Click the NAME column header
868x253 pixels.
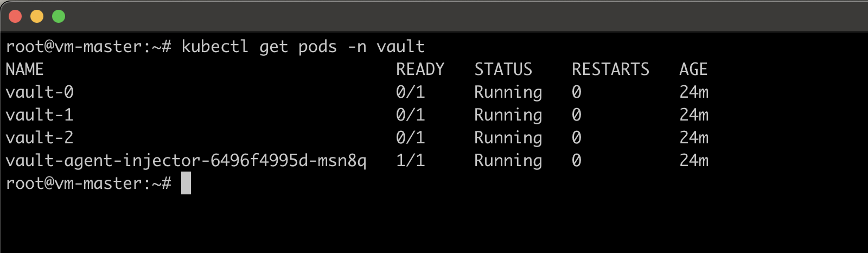click(24, 69)
